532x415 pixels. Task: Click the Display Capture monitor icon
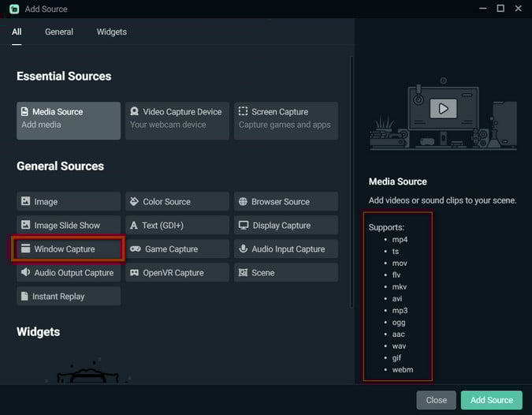pos(244,225)
